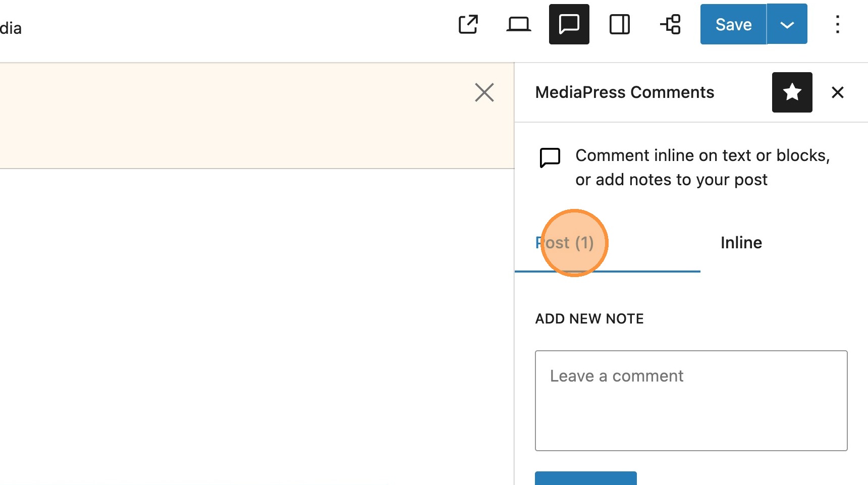Open the view post external link icon
Image resolution: width=868 pixels, height=485 pixels.
(x=468, y=24)
